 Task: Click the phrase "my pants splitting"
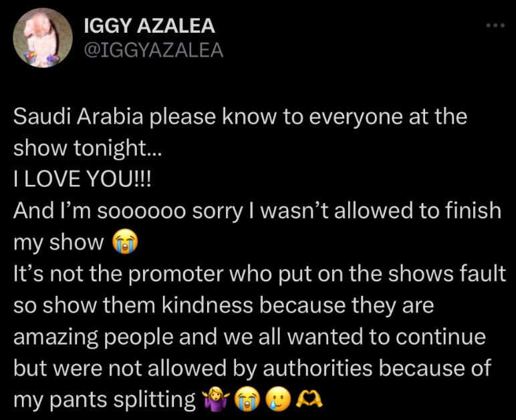(x=104, y=400)
